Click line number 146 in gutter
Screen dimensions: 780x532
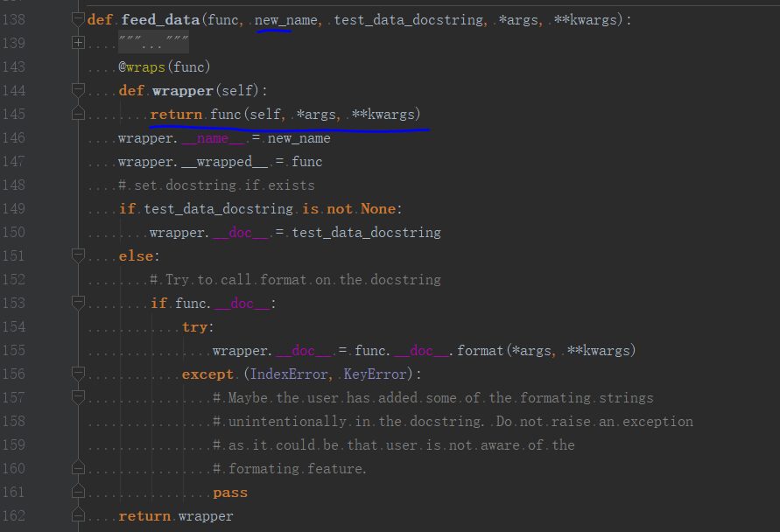tap(13, 137)
